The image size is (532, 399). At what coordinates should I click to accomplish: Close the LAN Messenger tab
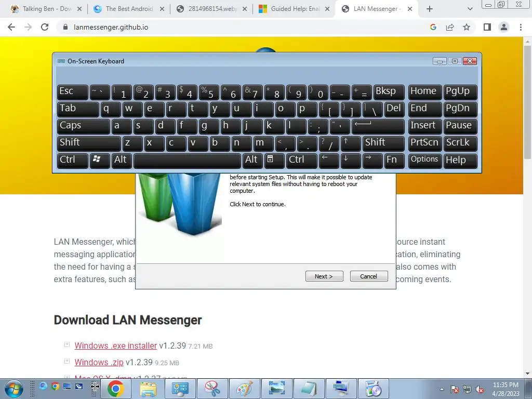click(410, 9)
